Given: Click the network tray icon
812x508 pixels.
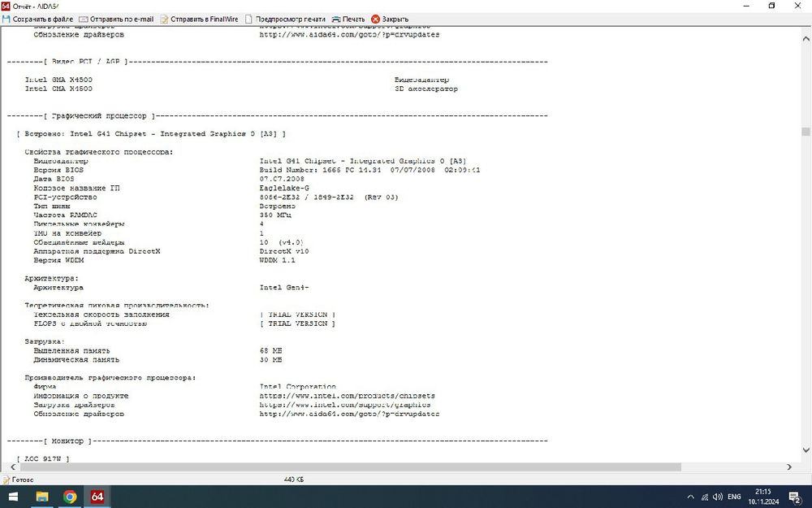Looking at the screenshot, I should 705,497.
